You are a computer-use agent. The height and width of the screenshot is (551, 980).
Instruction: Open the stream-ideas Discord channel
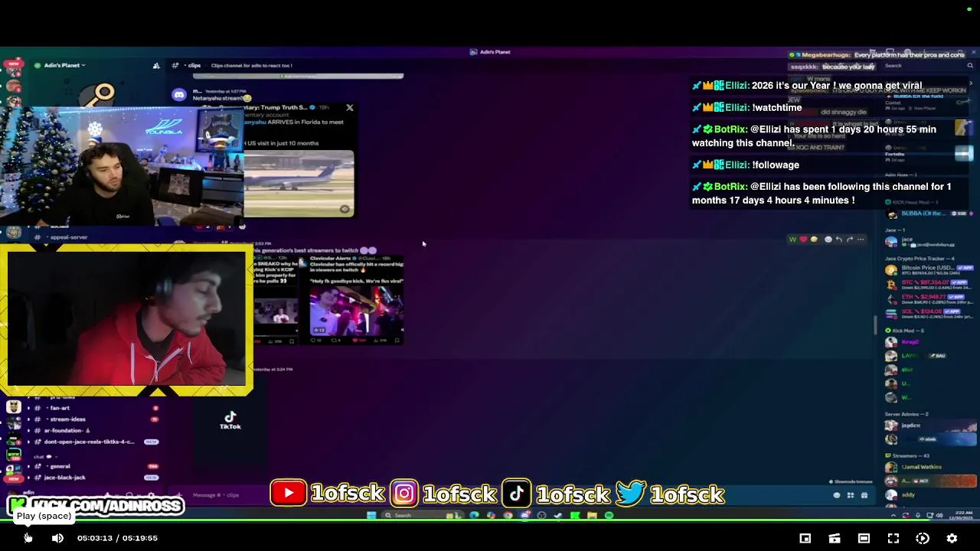pyautogui.click(x=67, y=419)
